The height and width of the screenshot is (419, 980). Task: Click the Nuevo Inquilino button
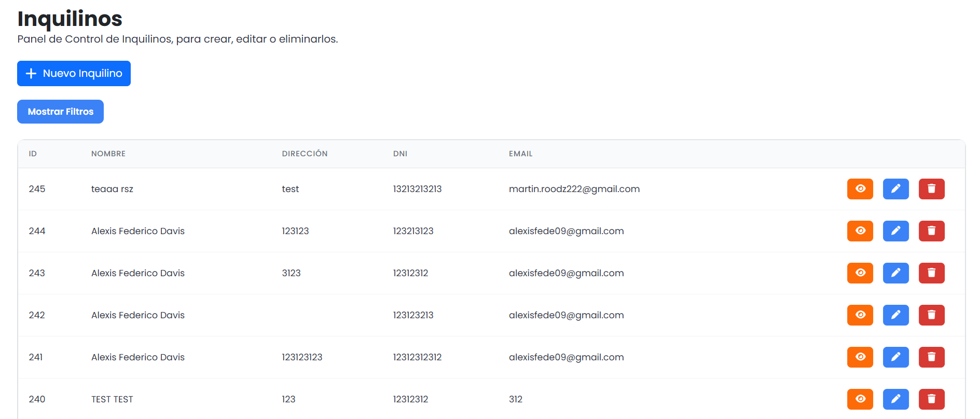[74, 74]
